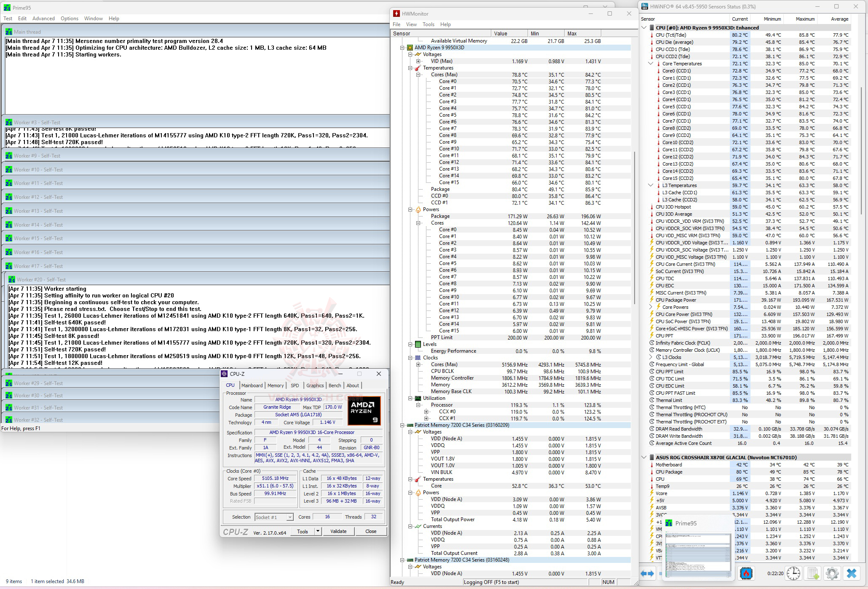Image resolution: width=868 pixels, height=589 pixels.
Task: Click the AMD Ryzen 9 logo in CPU-Z
Action: [364, 410]
